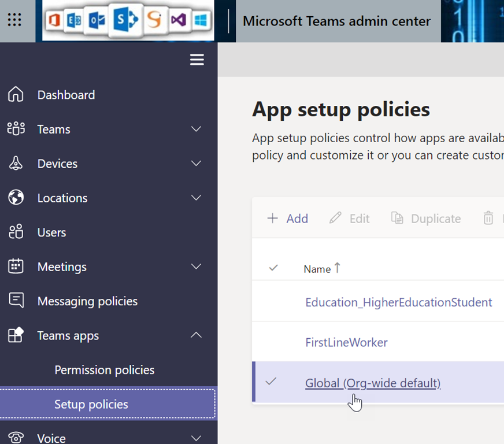
Task: Open the Global (Org-wide default) policy link
Action: coord(372,383)
